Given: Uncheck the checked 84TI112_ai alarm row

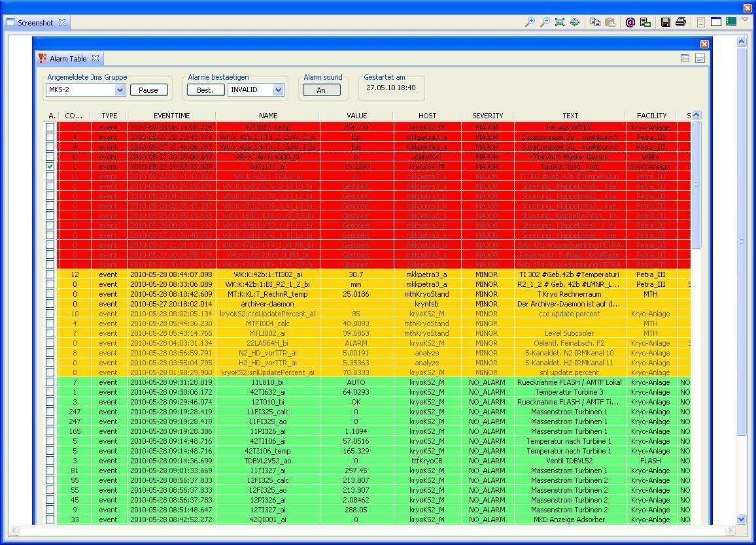Looking at the screenshot, I should pyautogui.click(x=50, y=167).
